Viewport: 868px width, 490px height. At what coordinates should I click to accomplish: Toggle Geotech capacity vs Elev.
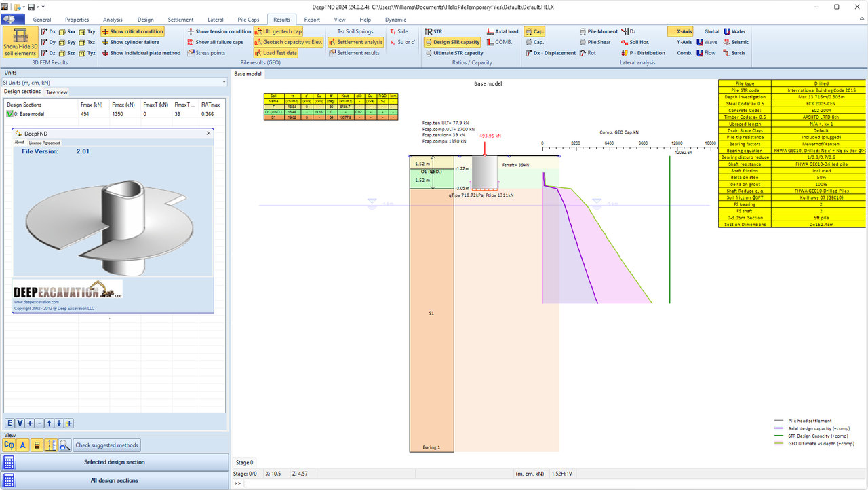point(288,42)
